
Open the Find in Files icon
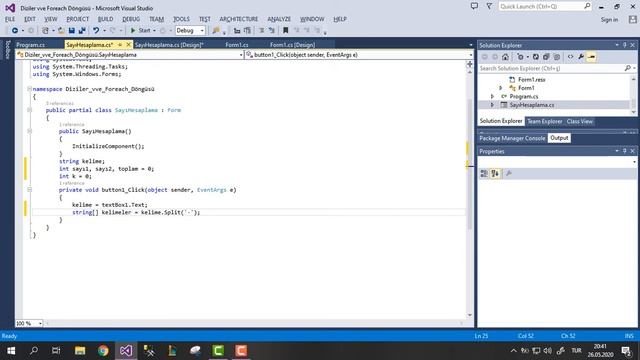pos(216,31)
